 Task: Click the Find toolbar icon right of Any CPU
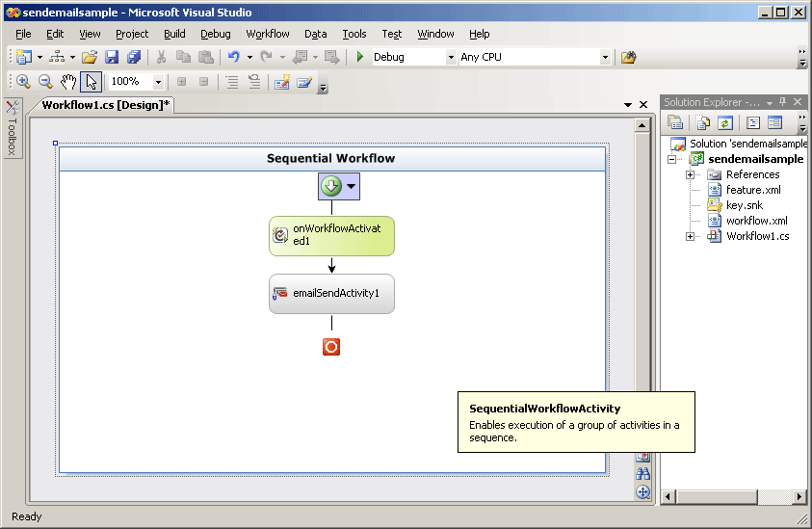click(x=628, y=57)
